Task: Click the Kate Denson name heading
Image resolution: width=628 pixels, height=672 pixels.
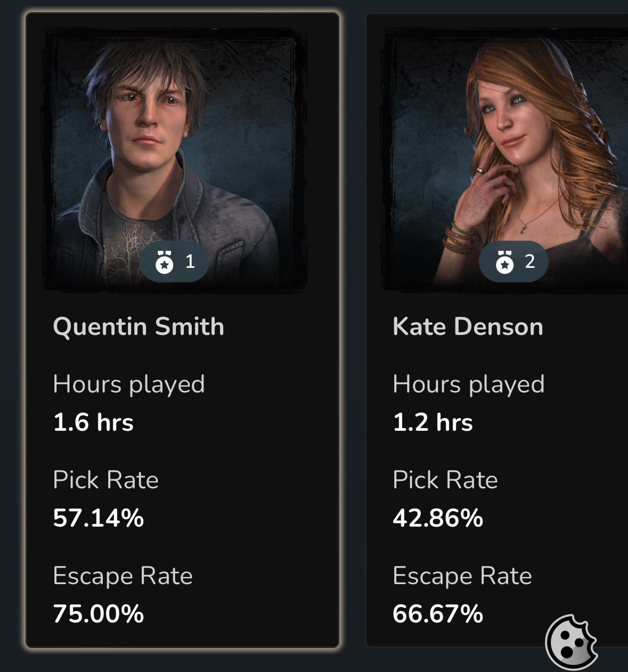Action: pyautogui.click(x=468, y=326)
